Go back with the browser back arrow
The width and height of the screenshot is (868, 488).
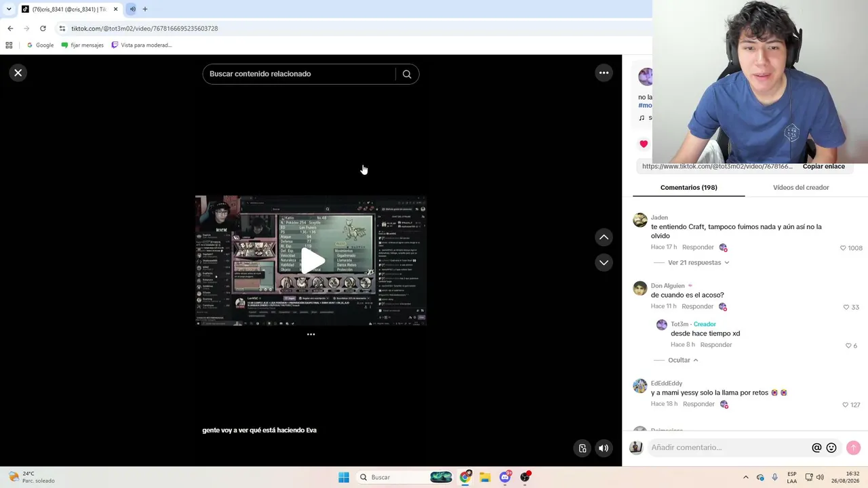(x=10, y=28)
